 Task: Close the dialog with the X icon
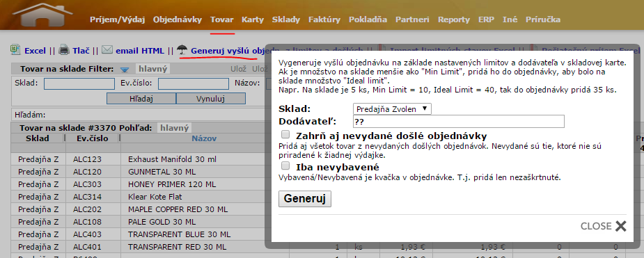click(620, 226)
